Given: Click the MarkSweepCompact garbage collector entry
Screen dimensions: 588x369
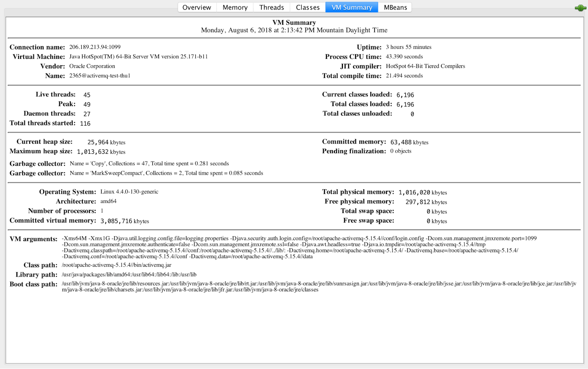Looking at the screenshot, I should coord(166,173).
